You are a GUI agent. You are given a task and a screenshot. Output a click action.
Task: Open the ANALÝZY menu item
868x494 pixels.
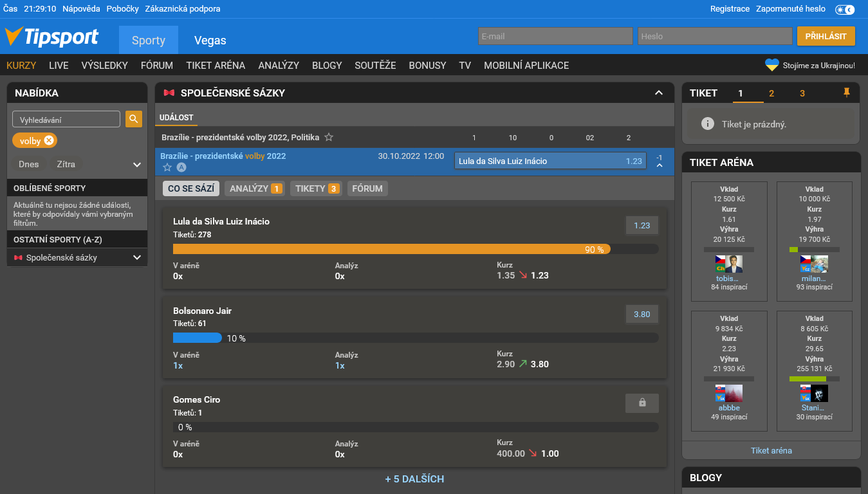[x=279, y=65]
